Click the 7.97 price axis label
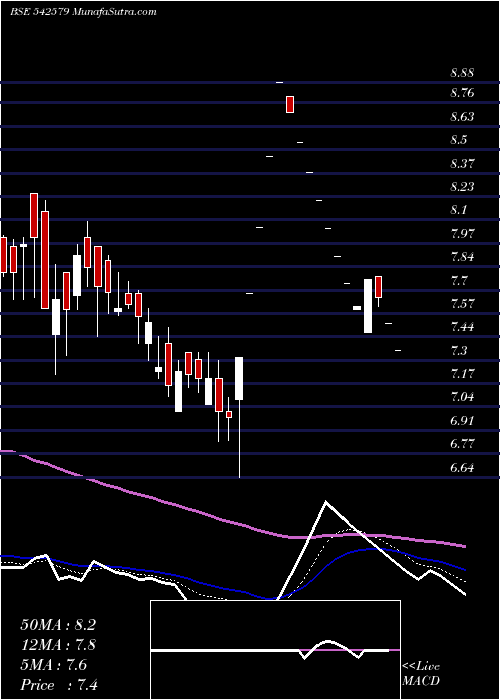 (462, 233)
